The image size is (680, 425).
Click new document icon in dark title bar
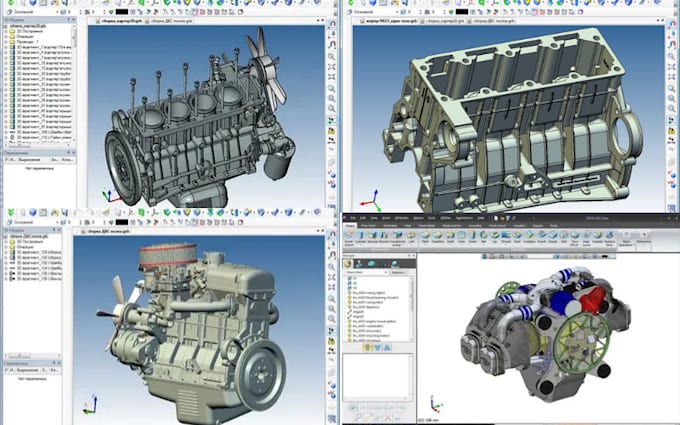coord(497,218)
